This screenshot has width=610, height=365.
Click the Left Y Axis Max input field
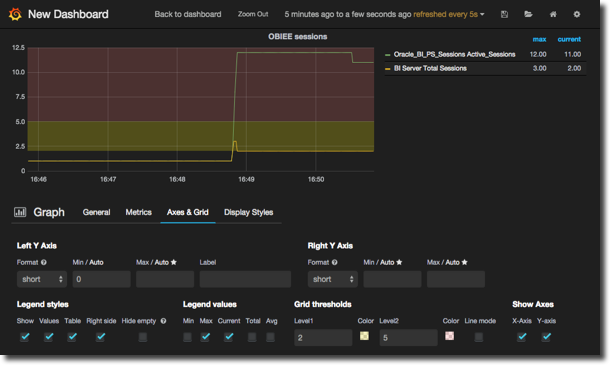click(x=165, y=279)
